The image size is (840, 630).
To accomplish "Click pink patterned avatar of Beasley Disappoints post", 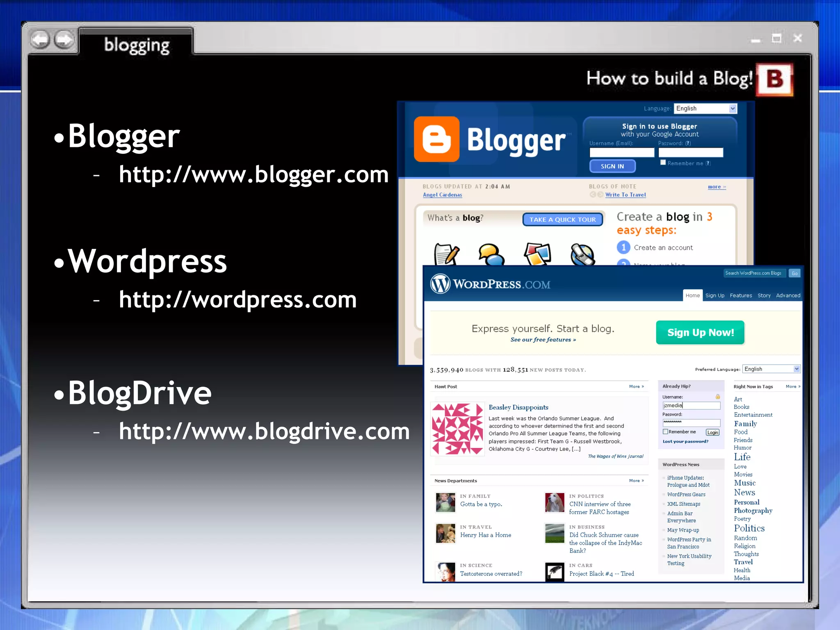I will pos(457,429).
